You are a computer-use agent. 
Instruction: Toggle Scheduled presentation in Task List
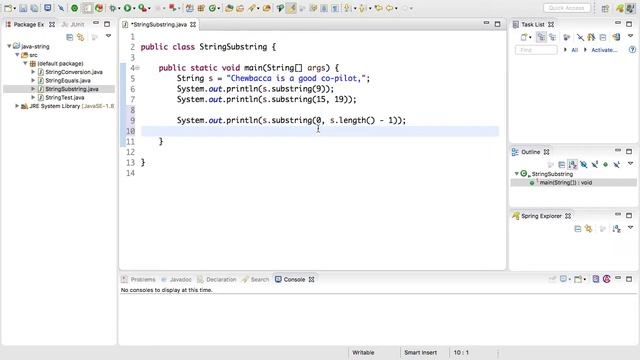[x=552, y=38]
